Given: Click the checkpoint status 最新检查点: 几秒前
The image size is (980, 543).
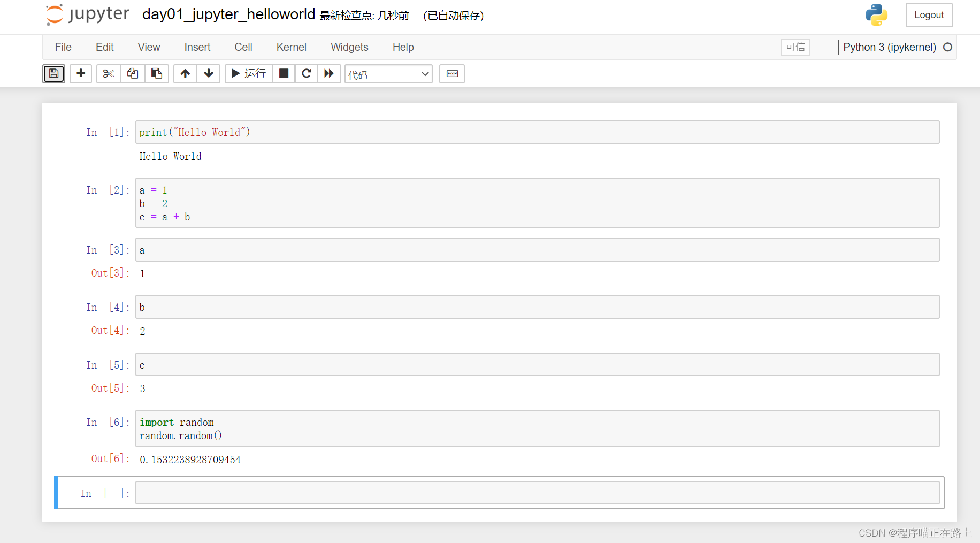Looking at the screenshot, I should [364, 16].
